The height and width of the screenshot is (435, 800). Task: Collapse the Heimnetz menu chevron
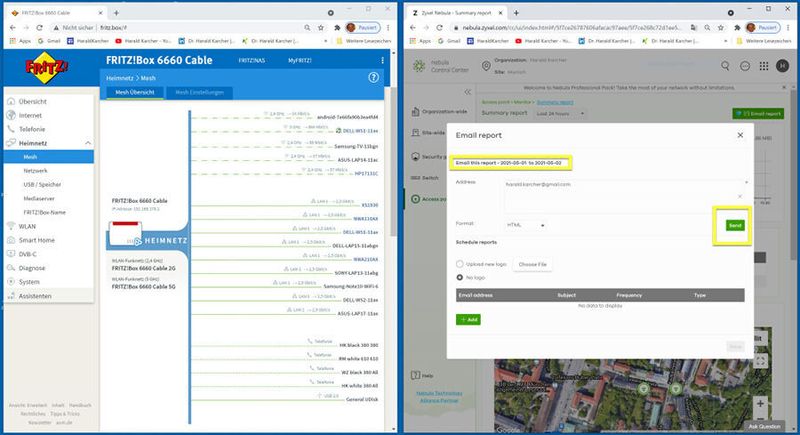(x=88, y=143)
